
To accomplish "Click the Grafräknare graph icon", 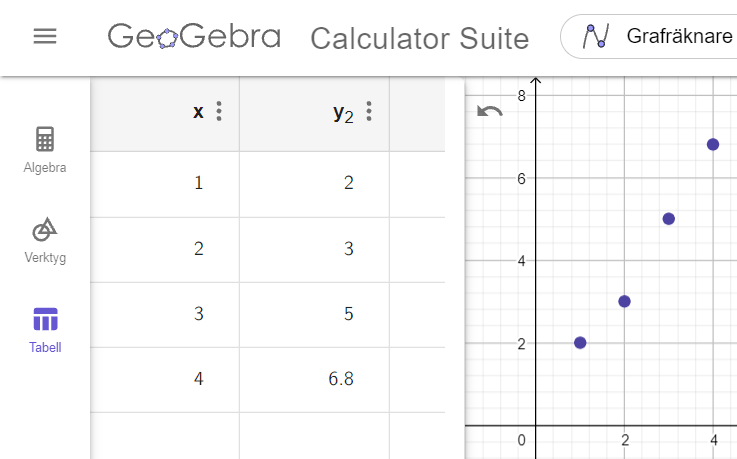I will click(x=597, y=37).
